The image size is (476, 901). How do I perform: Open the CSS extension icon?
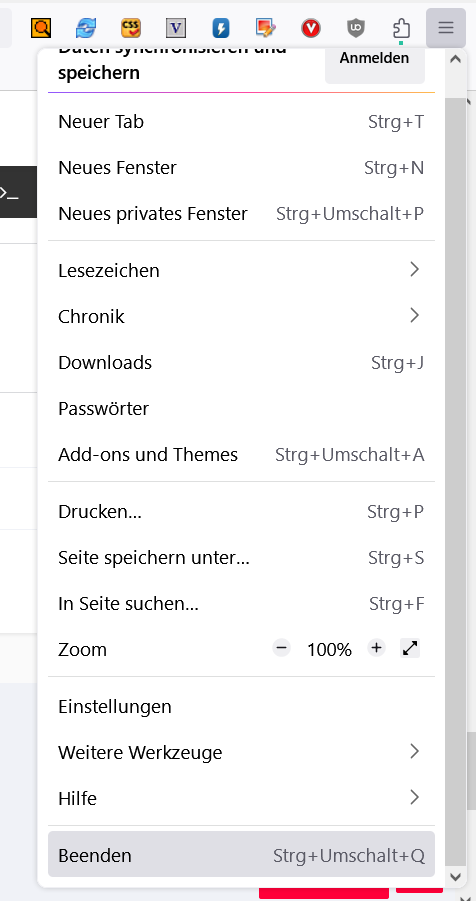click(131, 28)
